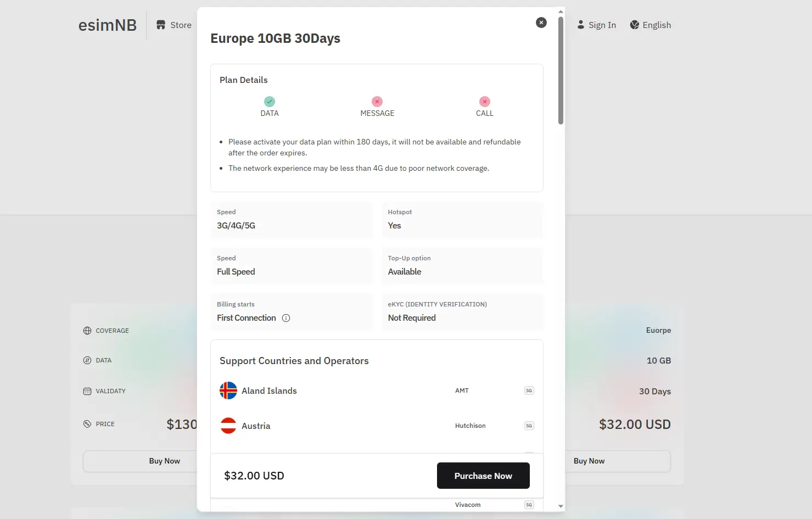Toggle the MESSAGE availability indicator
Image resolution: width=812 pixels, height=519 pixels.
(x=377, y=102)
